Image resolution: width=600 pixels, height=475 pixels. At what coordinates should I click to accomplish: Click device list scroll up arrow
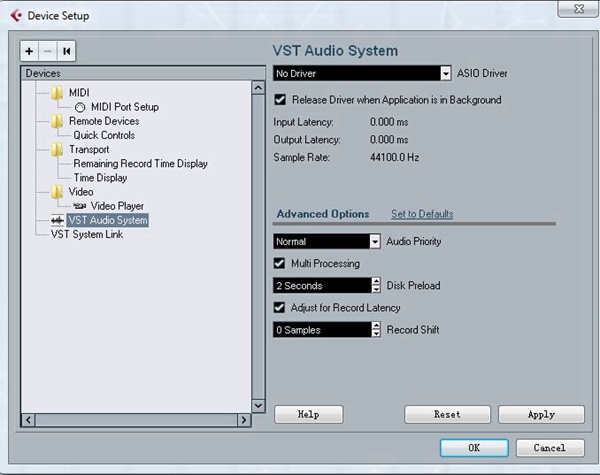(258, 88)
